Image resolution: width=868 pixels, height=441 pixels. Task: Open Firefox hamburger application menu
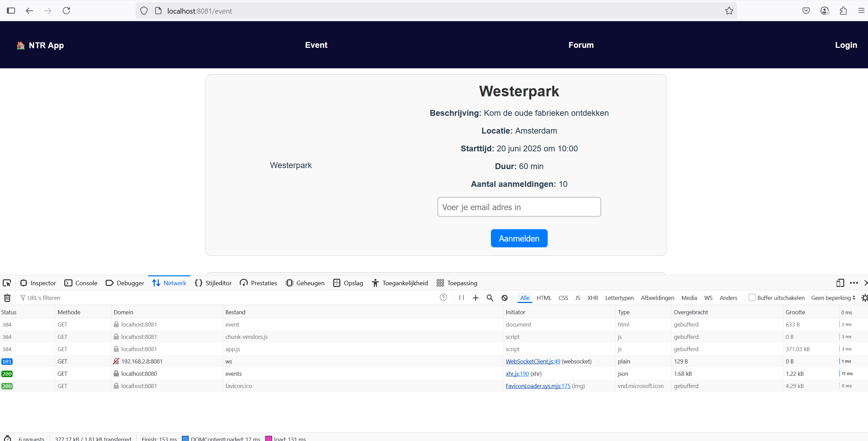(861, 11)
